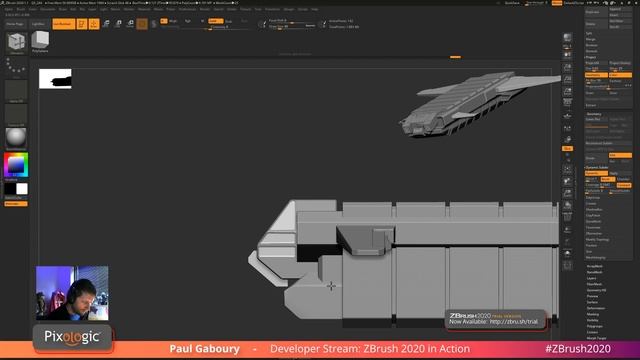This screenshot has height=360, width=640.
Task: Expand the Masking palette
Action: tap(593, 314)
